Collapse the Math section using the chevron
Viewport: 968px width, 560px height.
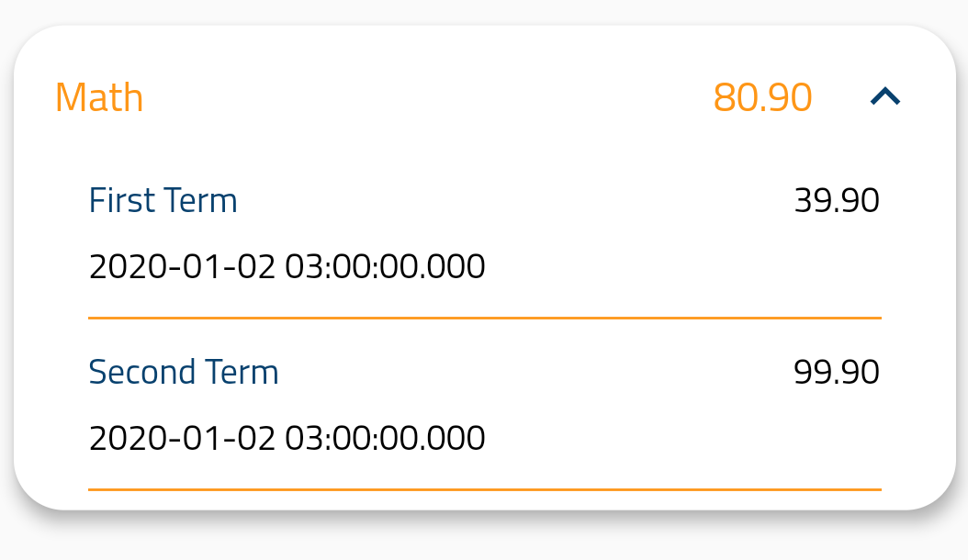click(885, 95)
